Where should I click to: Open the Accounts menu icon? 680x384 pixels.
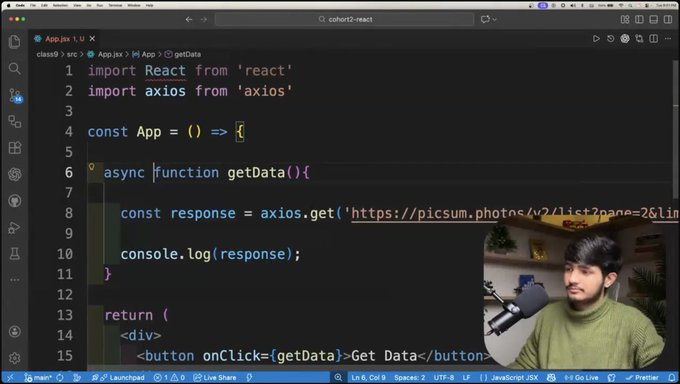click(x=15, y=332)
